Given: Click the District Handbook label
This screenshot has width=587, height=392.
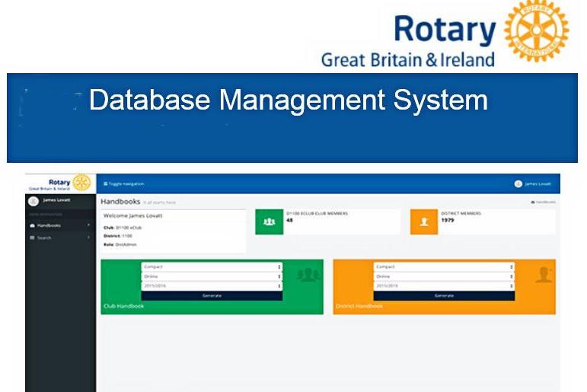Looking at the screenshot, I should [x=359, y=306].
